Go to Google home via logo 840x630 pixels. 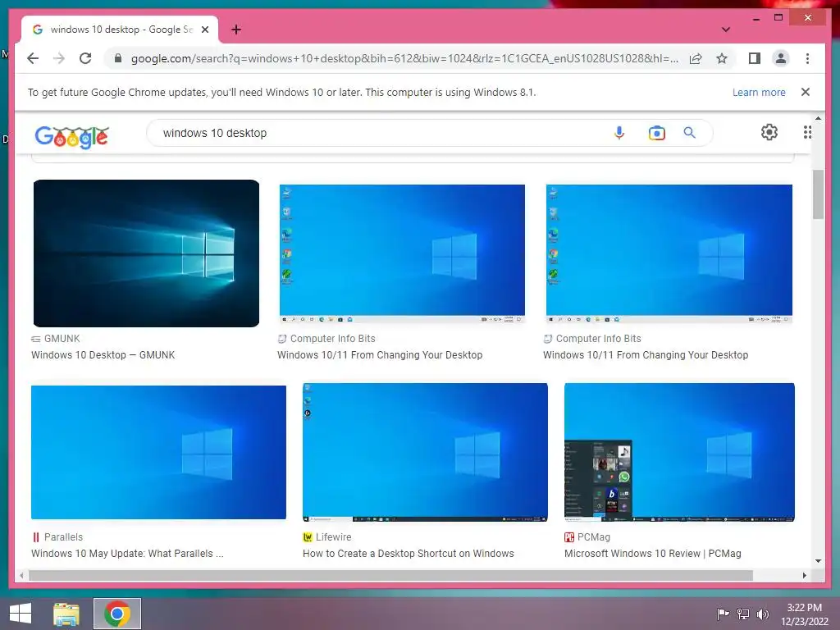coord(72,137)
